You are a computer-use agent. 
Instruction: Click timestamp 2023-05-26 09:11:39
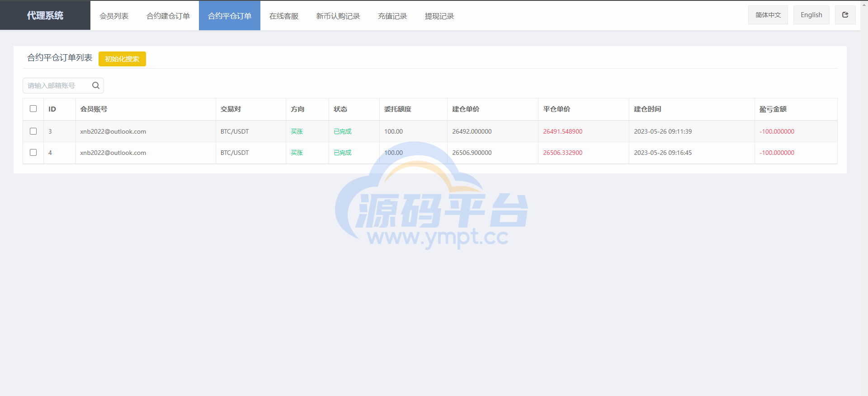point(663,131)
